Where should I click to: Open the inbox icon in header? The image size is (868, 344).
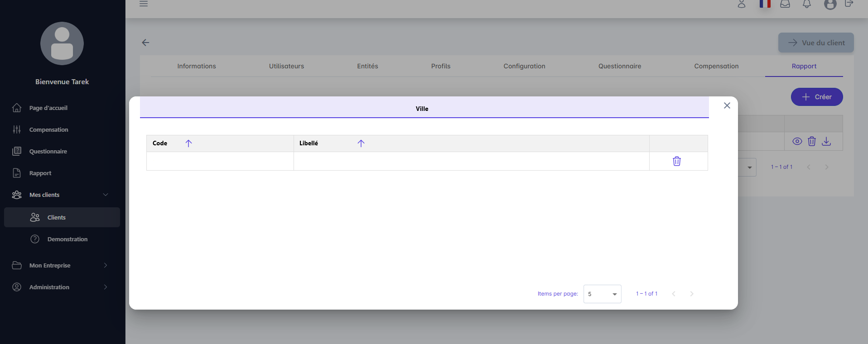tap(785, 4)
